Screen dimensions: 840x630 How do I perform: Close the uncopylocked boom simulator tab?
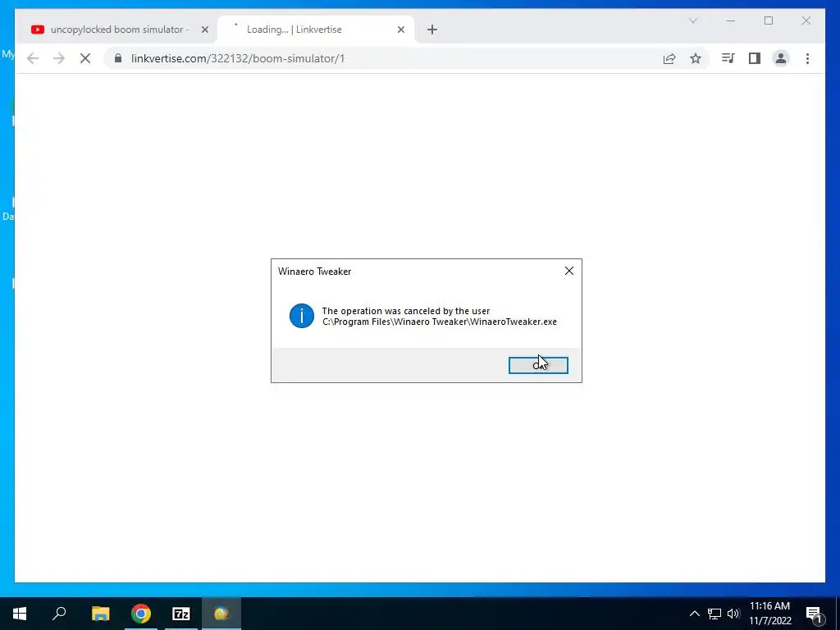(204, 30)
